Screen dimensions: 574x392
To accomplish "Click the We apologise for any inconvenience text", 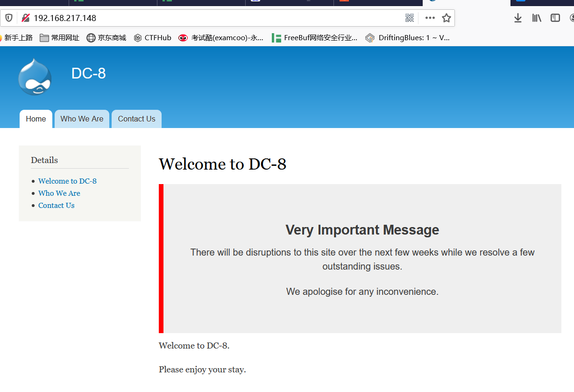I will coord(362,292).
